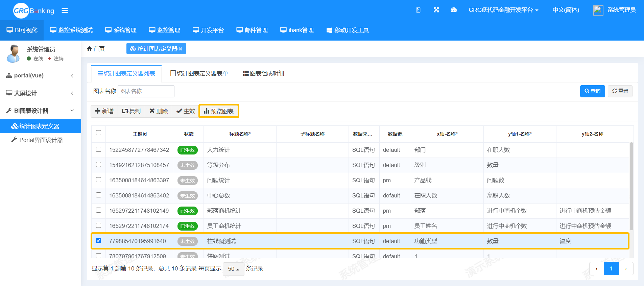Open the BI可视化 top menu
Screen dimensions: 644x286
coord(22,30)
